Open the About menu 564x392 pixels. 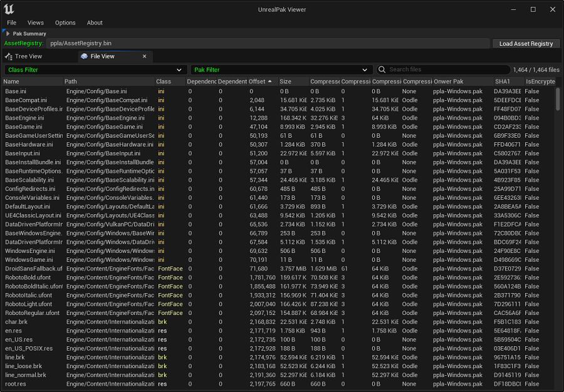[95, 23]
